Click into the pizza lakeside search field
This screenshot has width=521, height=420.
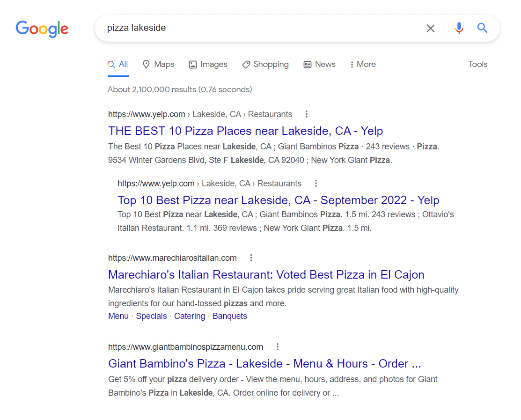pyautogui.click(x=257, y=28)
